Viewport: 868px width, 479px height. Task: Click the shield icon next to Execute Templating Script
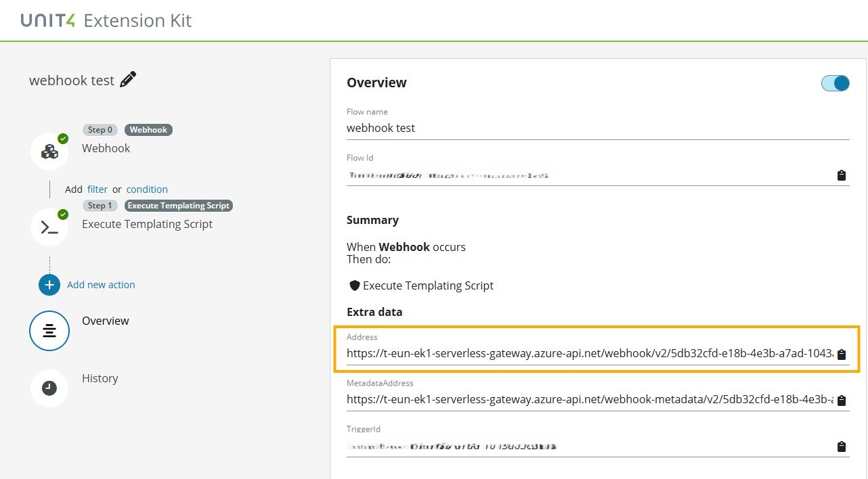coord(355,285)
